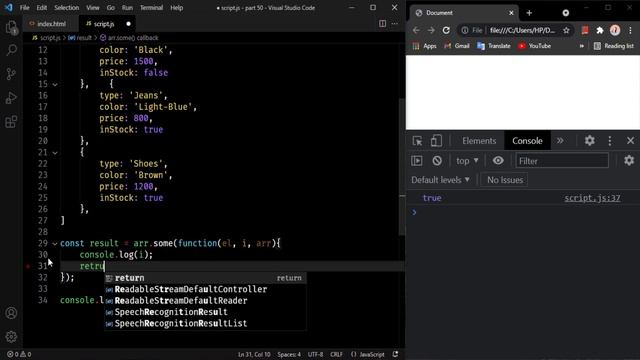Expand the console prompt arrow
The image size is (640, 360).
point(414,212)
